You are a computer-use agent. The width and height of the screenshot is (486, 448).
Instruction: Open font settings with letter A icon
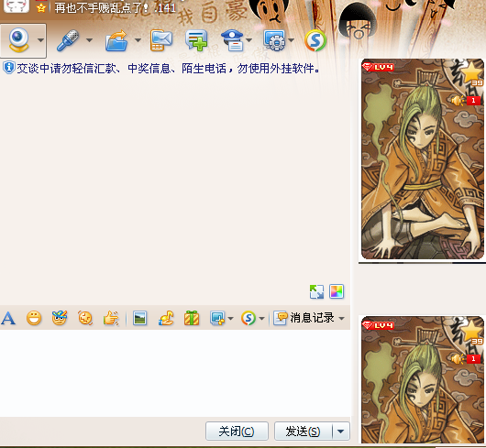pyautogui.click(x=8, y=318)
